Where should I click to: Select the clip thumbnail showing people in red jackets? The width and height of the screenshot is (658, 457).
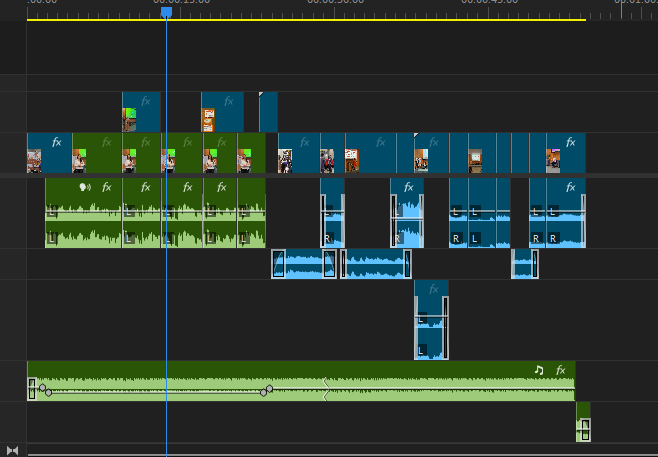[x=327, y=161]
